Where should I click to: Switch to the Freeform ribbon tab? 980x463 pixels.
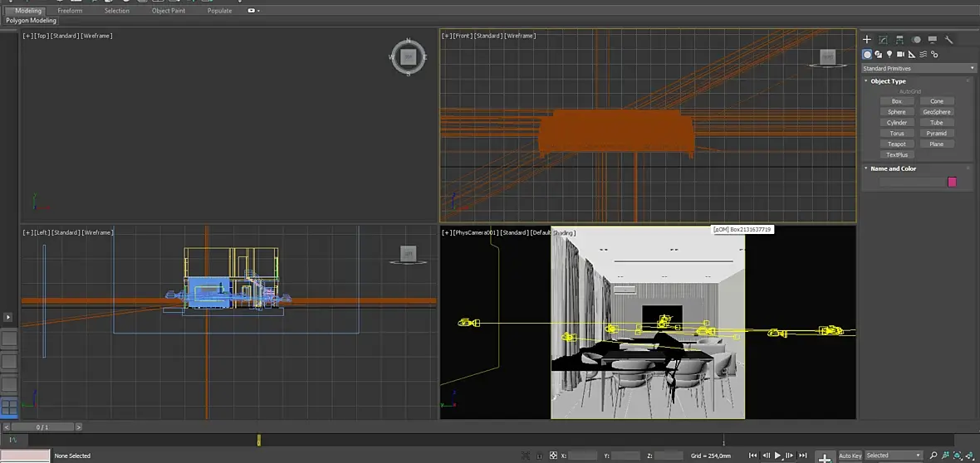[x=70, y=11]
